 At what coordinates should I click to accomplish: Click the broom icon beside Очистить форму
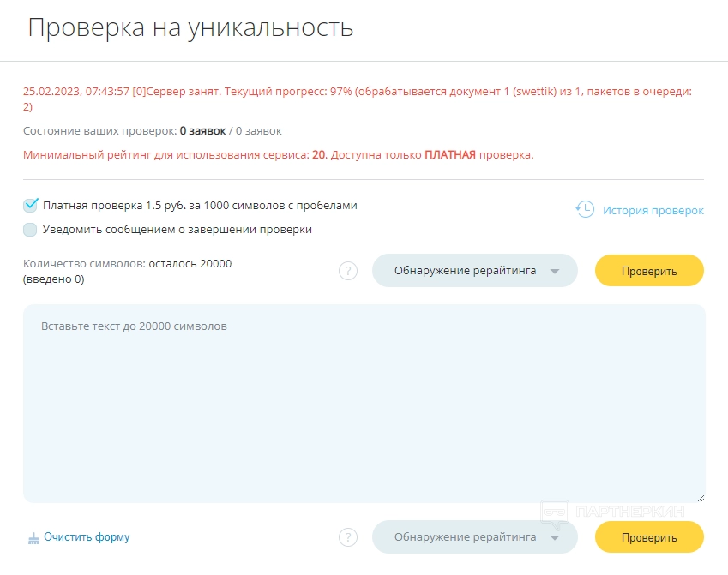coord(34,538)
